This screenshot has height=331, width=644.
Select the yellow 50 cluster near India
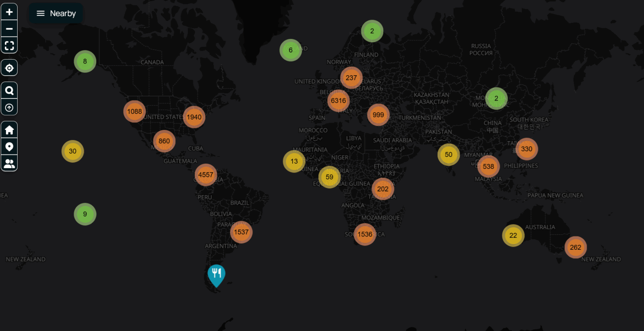[448, 154]
